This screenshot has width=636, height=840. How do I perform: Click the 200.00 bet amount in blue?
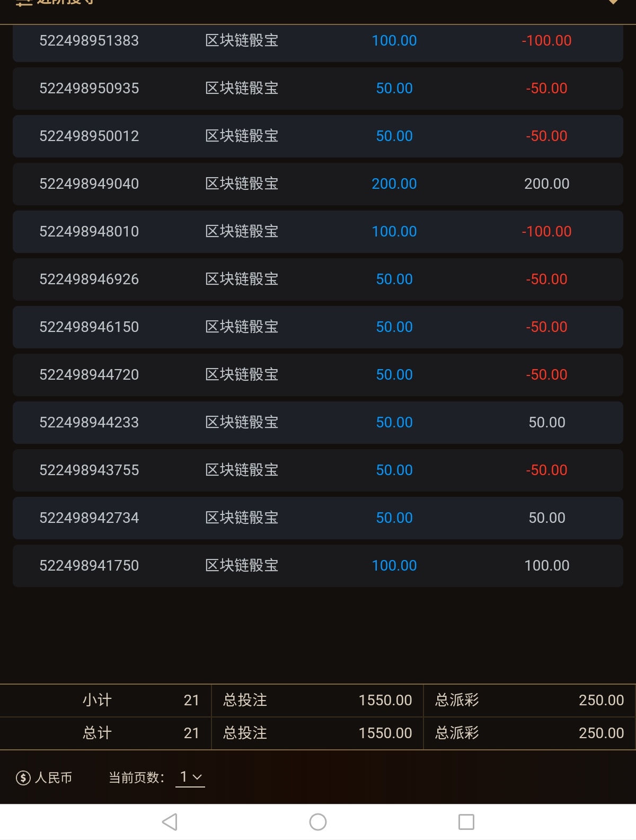pos(394,184)
